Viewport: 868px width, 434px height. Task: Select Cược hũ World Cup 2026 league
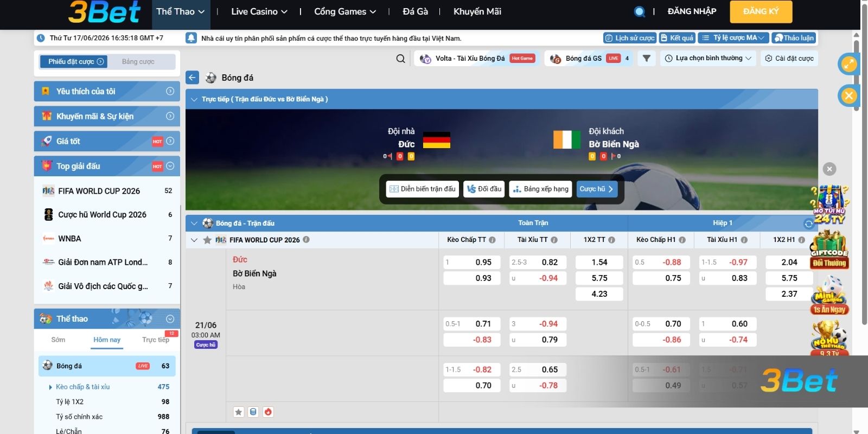tap(107, 215)
